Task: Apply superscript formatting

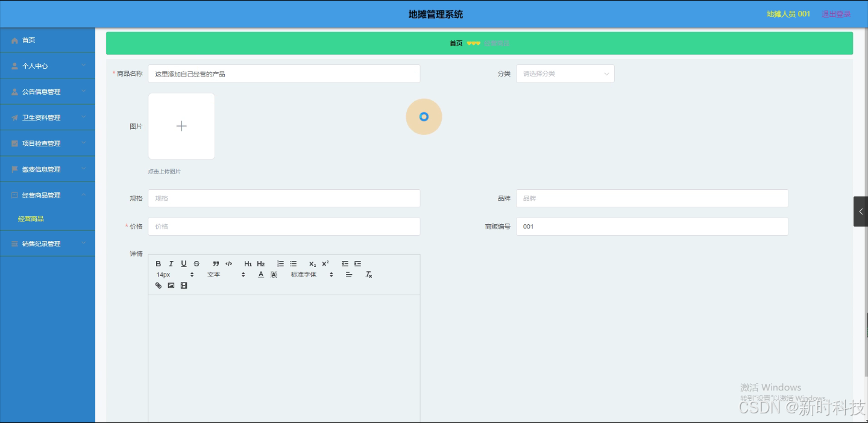Action: 325,264
